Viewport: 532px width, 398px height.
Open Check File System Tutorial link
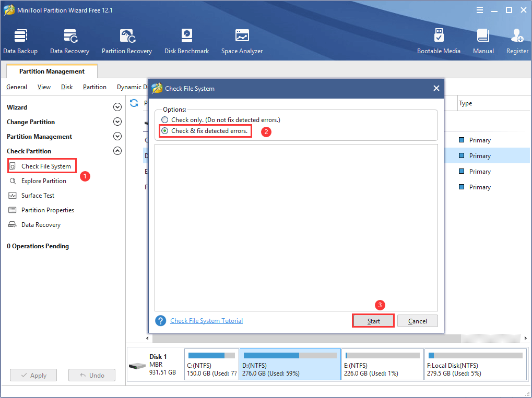(206, 321)
